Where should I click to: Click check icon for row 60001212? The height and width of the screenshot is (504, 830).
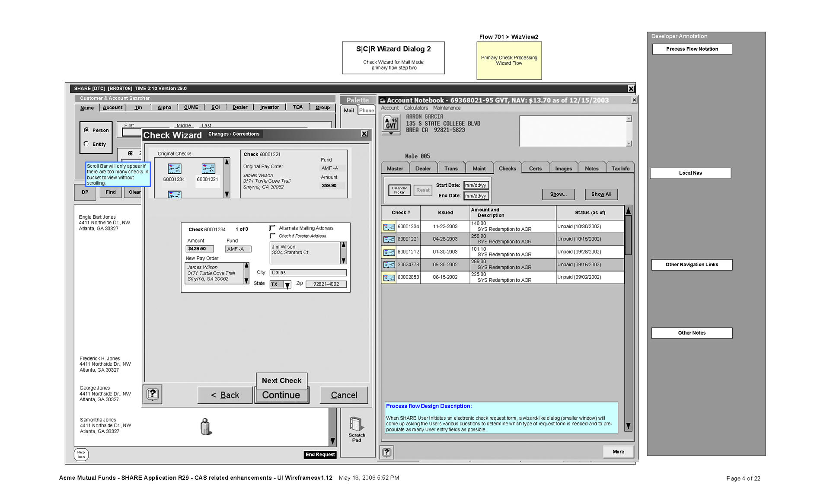(389, 252)
